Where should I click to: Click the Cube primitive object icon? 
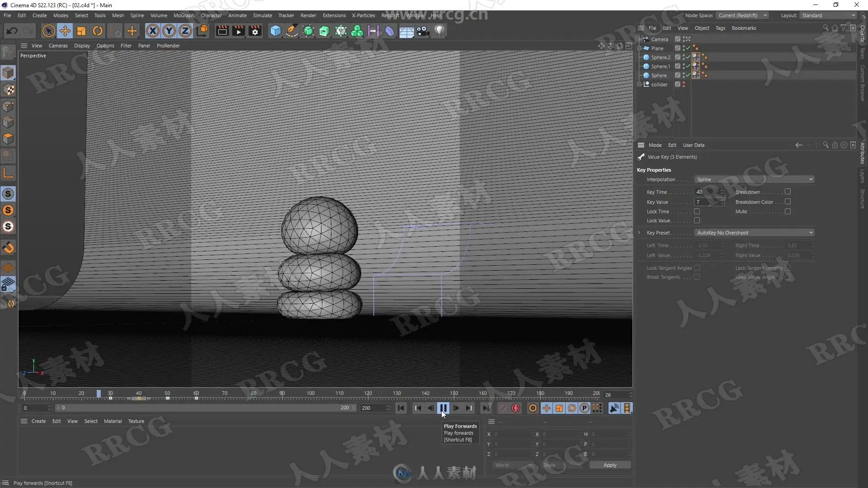click(x=275, y=31)
